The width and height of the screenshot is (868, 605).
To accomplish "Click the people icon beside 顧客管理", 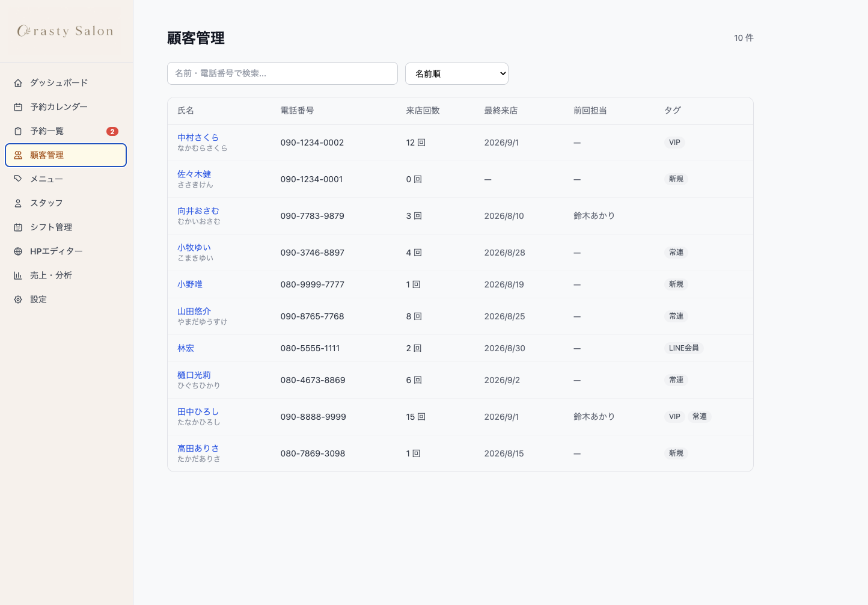I will (18, 155).
